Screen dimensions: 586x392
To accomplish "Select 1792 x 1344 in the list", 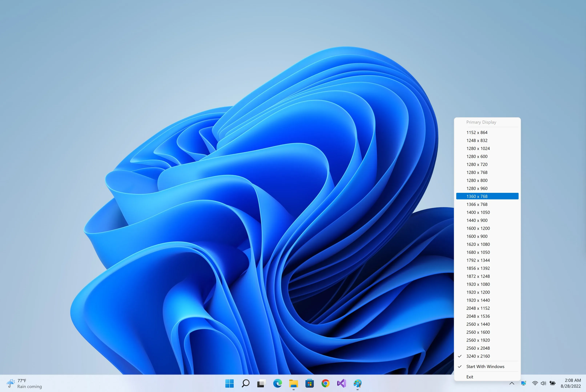I will [x=487, y=261].
